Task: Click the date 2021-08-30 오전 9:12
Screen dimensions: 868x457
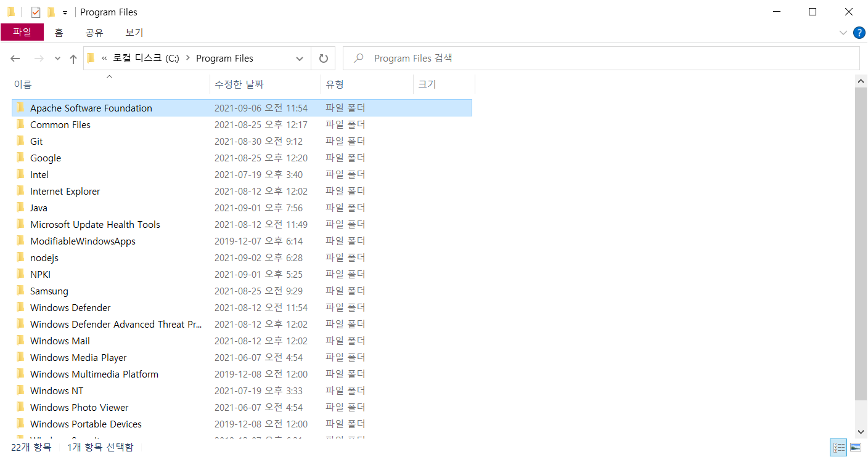Action: coord(258,141)
